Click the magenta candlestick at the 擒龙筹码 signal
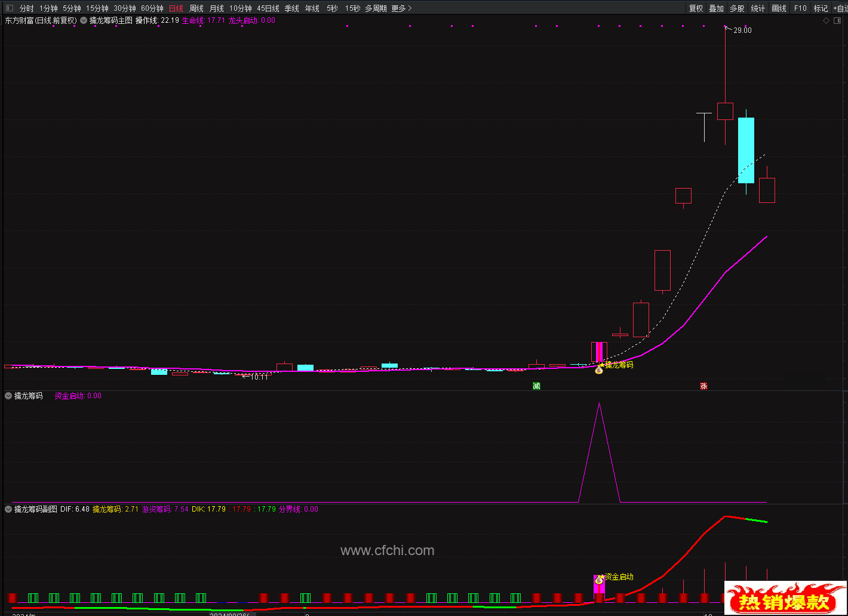848x616 pixels. pos(599,352)
